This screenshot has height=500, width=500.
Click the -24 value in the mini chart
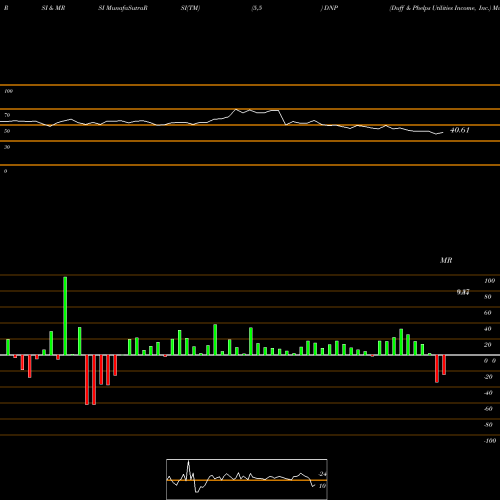pyautogui.click(x=322, y=474)
